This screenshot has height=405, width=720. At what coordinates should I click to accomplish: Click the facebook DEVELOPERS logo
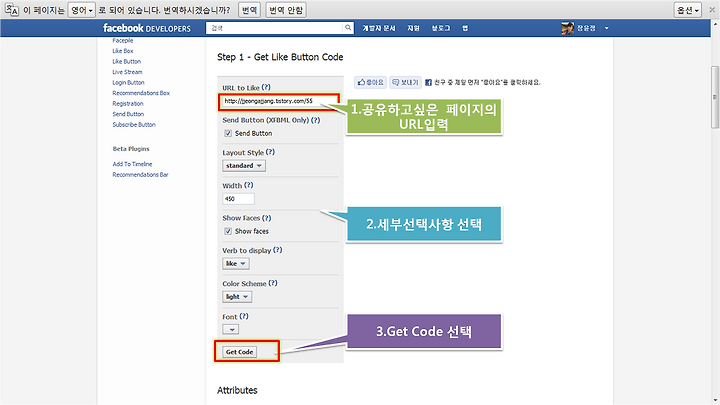coord(146,28)
